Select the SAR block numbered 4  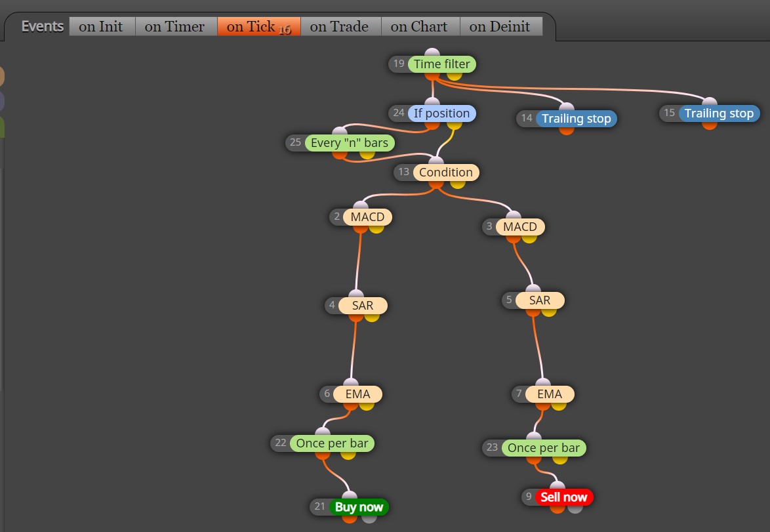pos(363,306)
